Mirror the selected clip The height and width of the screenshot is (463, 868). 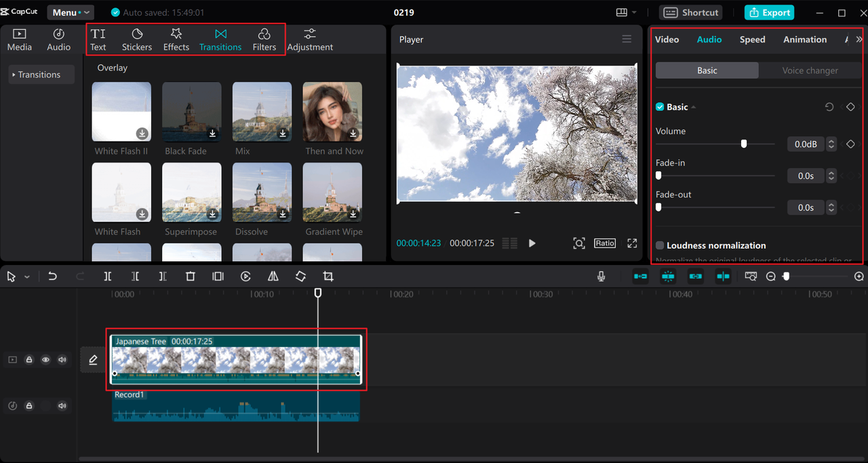(x=273, y=277)
